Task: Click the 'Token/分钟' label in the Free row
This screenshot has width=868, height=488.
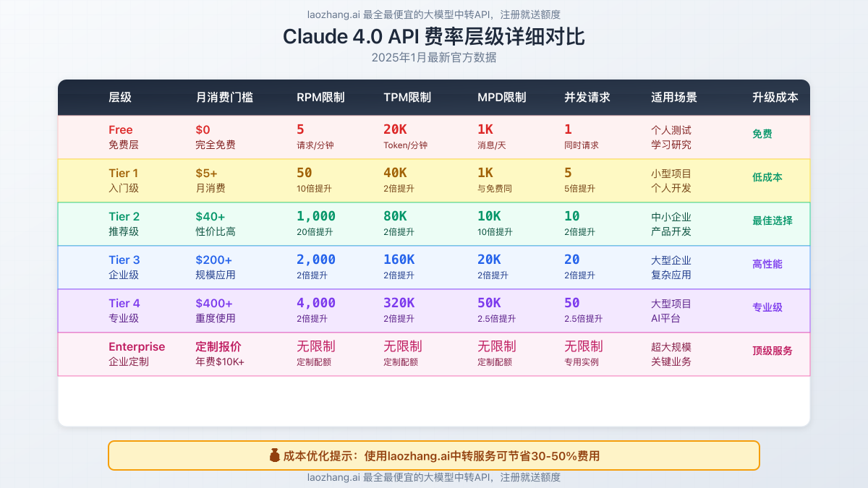Action: click(405, 145)
